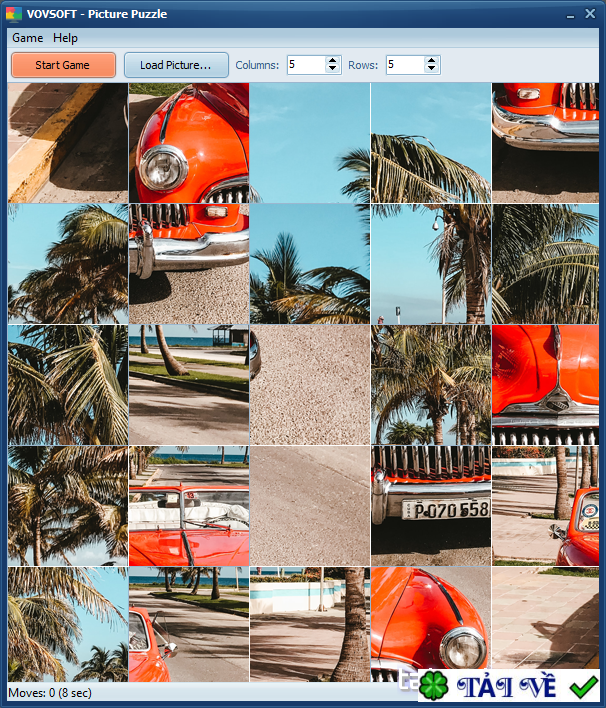606x708 pixels.
Task: Select the car side mirror tile in bottom row
Action: (189, 624)
